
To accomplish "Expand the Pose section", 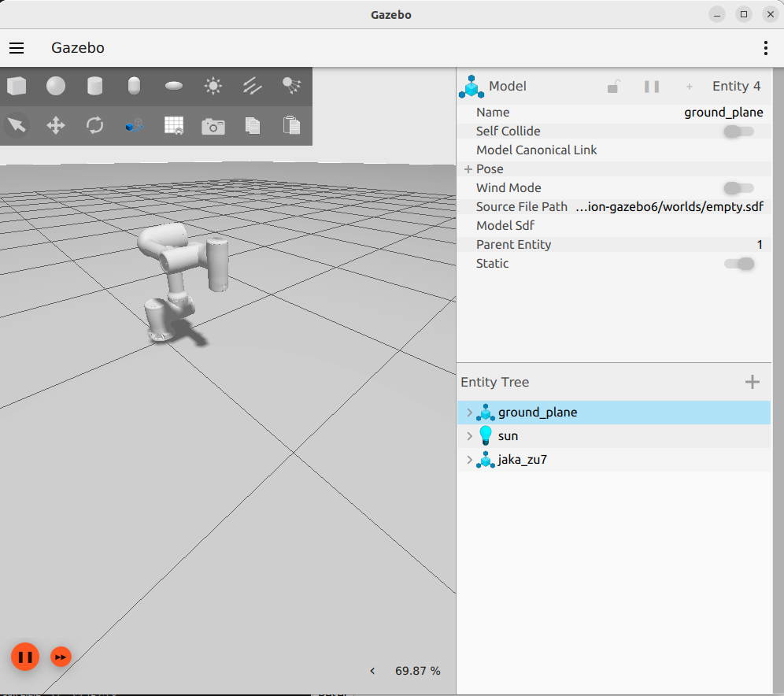I will 468,168.
